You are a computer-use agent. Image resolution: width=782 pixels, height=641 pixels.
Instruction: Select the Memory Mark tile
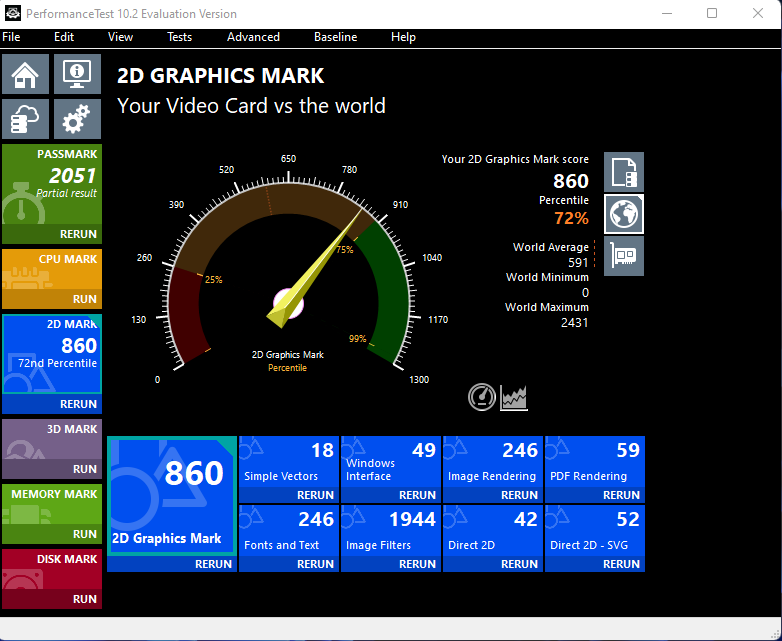[52, 504]
